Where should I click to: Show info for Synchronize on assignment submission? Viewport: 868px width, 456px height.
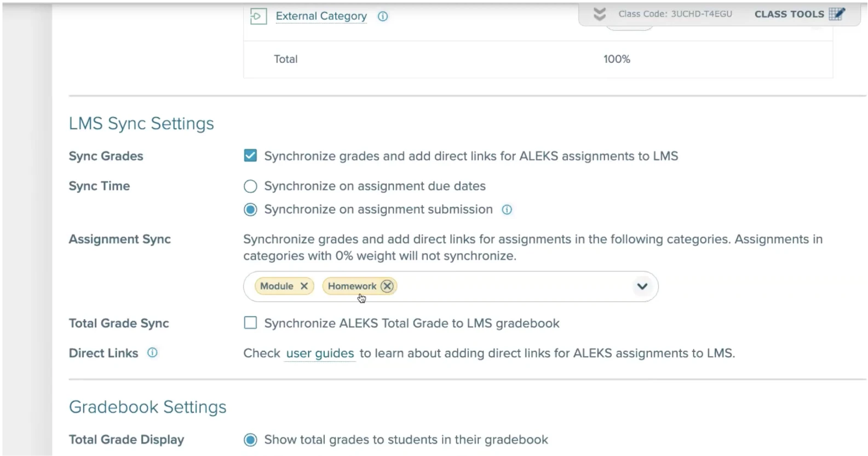[x=507, y=210]
